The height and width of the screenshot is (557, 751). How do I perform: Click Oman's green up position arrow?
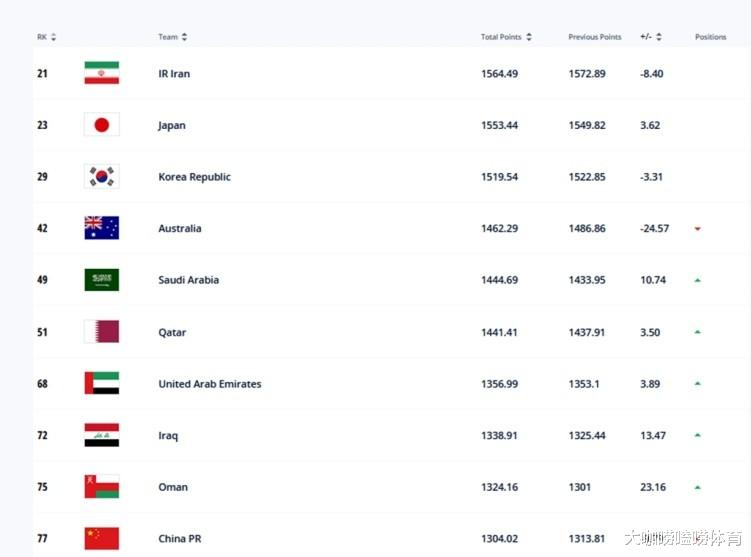click(x=698, y=487)
